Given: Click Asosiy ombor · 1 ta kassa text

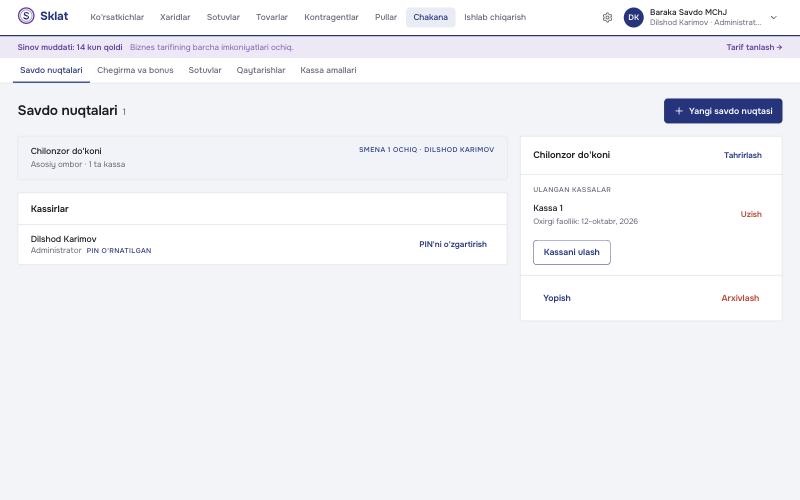Looking at the screenshot, I should (x=78, y=164).
